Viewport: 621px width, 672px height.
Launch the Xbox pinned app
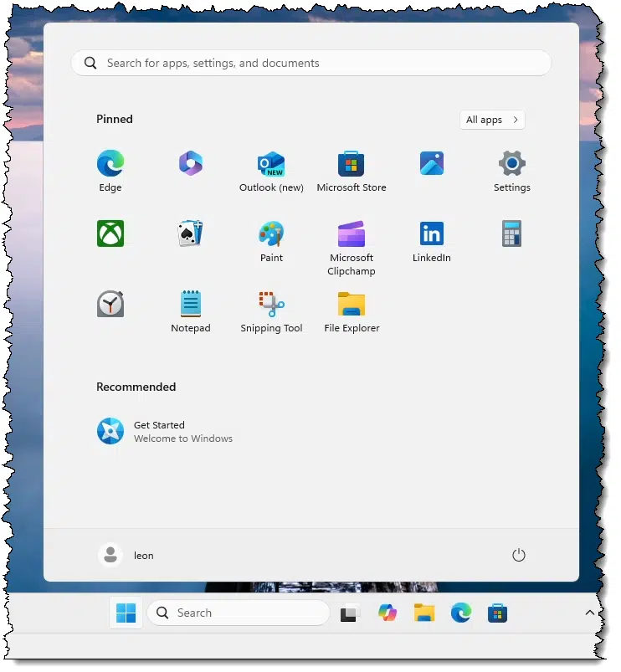point(110,233)
